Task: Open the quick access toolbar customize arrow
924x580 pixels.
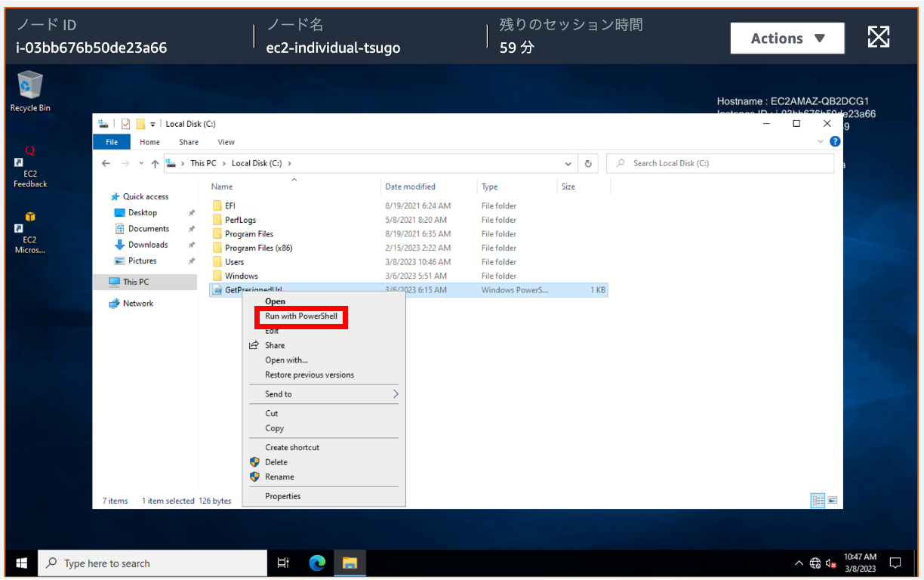Action: click(152, 123)
